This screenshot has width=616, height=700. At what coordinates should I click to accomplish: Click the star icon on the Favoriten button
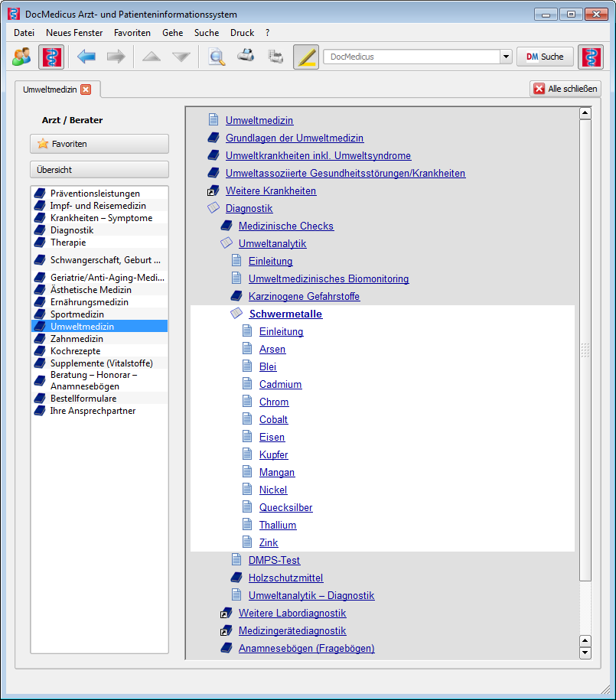click(x=43, y=144)
